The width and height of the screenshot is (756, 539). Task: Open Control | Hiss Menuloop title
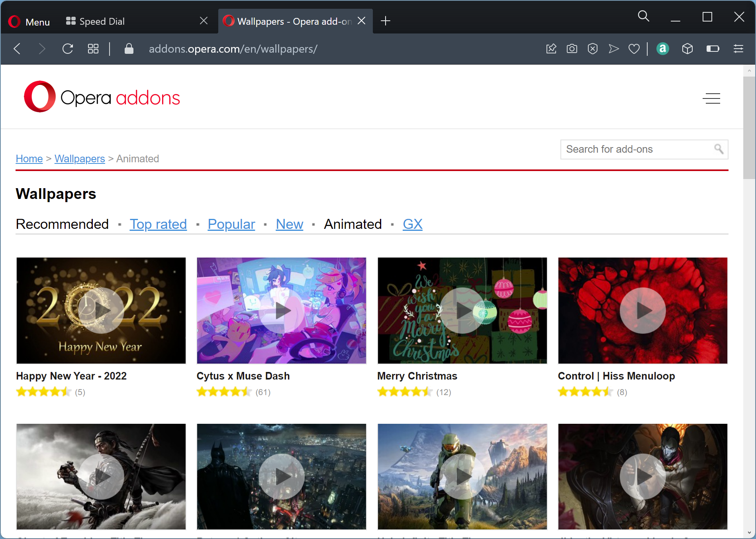click(616, 376)
